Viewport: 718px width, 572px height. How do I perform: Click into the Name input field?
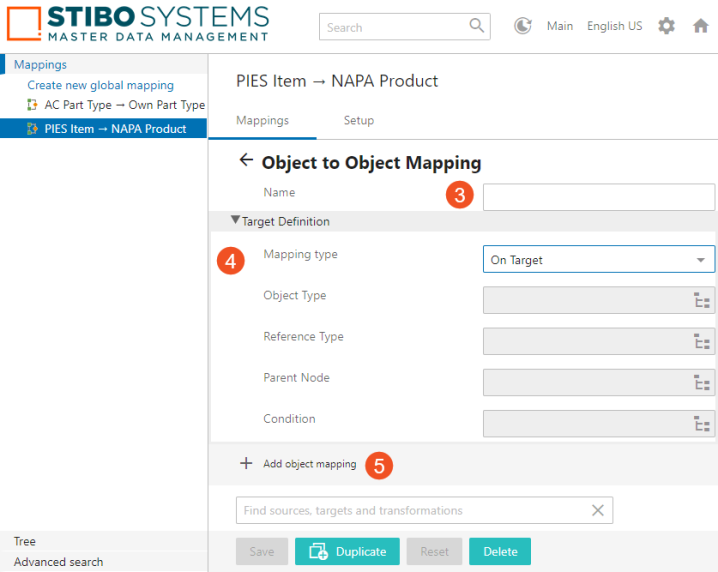click(598, 197)
